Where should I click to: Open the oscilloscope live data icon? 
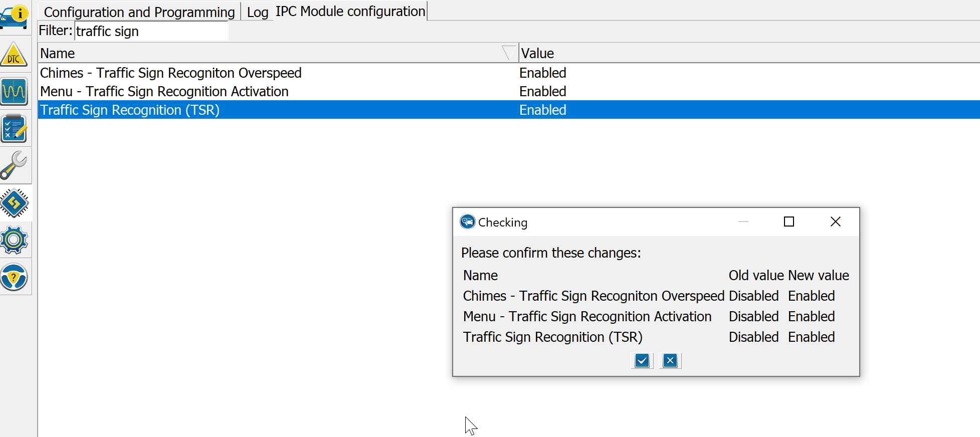(14, 92)
